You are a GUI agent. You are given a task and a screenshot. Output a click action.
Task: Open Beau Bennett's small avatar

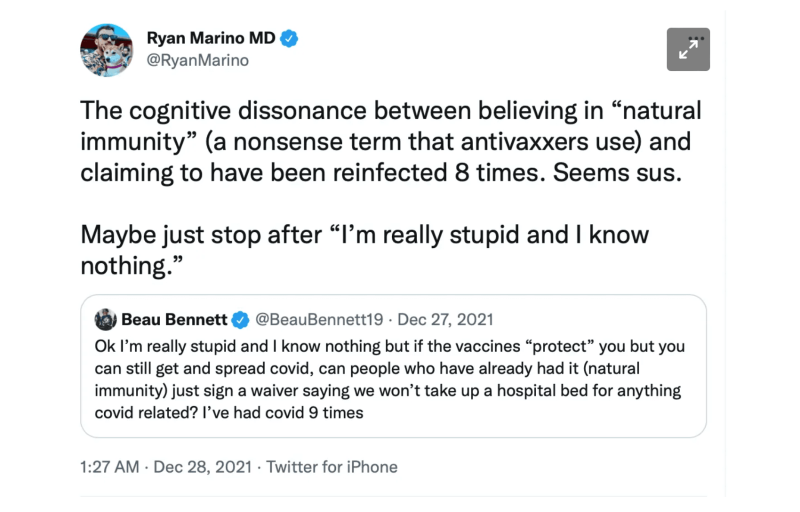(106, 320)
